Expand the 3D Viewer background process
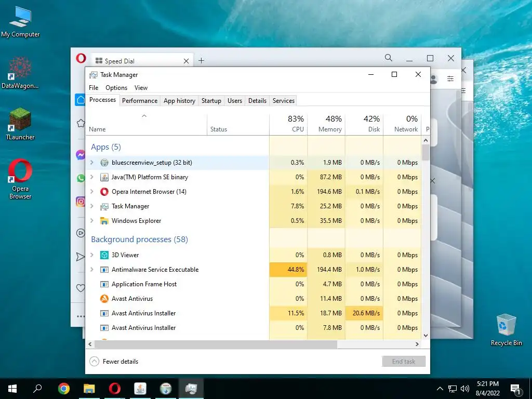 (91, 255)
